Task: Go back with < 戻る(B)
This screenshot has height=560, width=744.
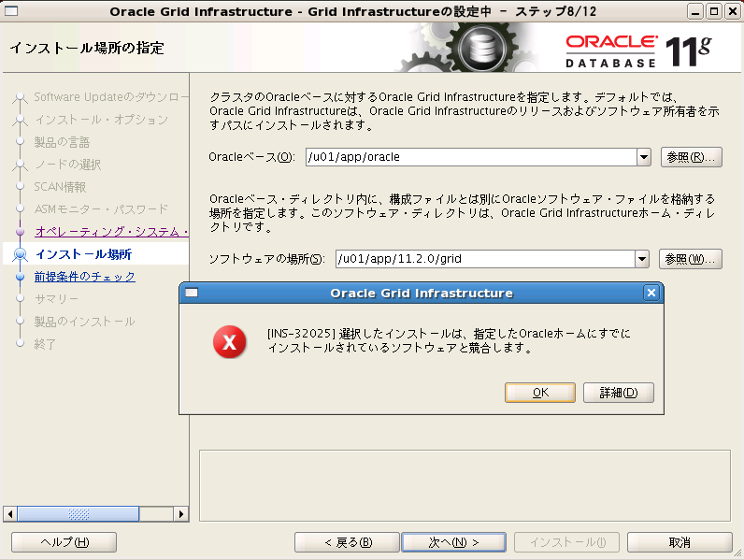Action: (348, 542)
